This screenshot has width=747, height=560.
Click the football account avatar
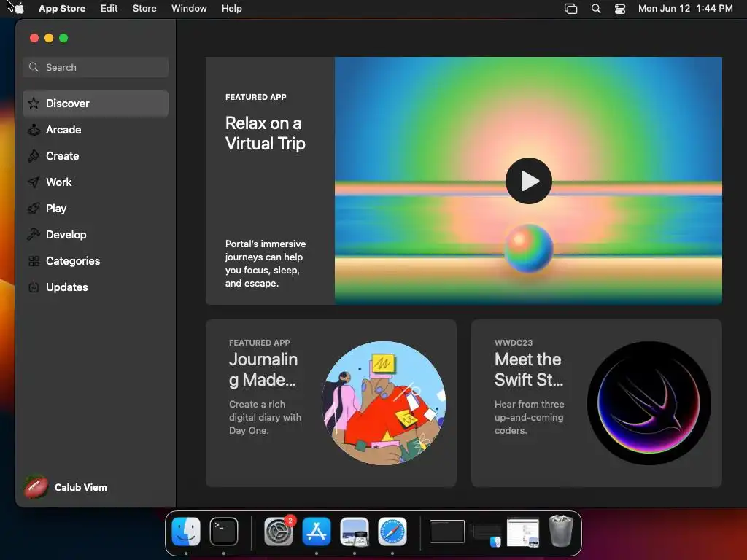[36, 487]
